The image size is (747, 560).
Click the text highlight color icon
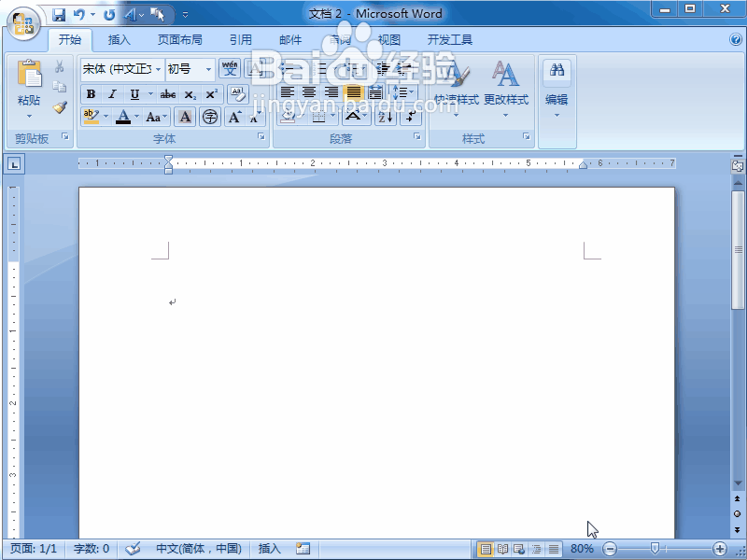pyautogui.click(x=90, y=116)
